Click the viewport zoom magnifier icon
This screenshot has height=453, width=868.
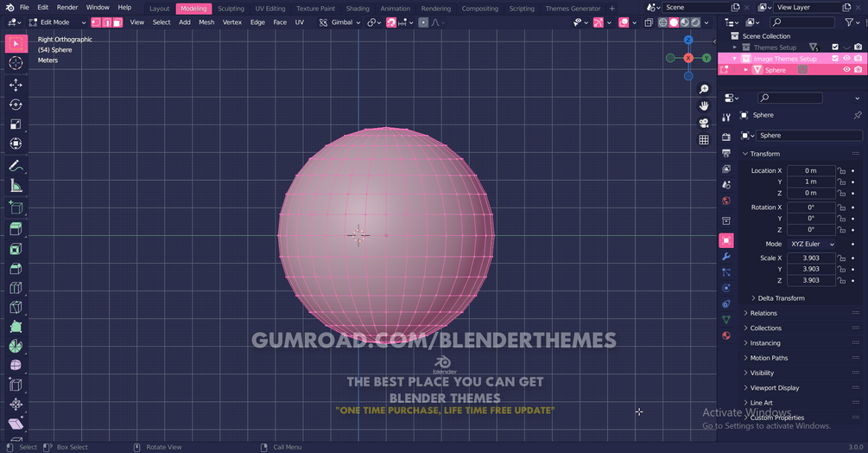point(704,89)
